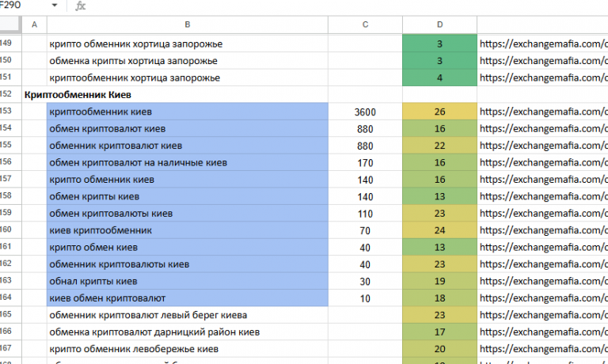Click cell 'обмен криптовалют на наличные киев'
The height and width of the screenshot is (364, 608).
[188, 163]
